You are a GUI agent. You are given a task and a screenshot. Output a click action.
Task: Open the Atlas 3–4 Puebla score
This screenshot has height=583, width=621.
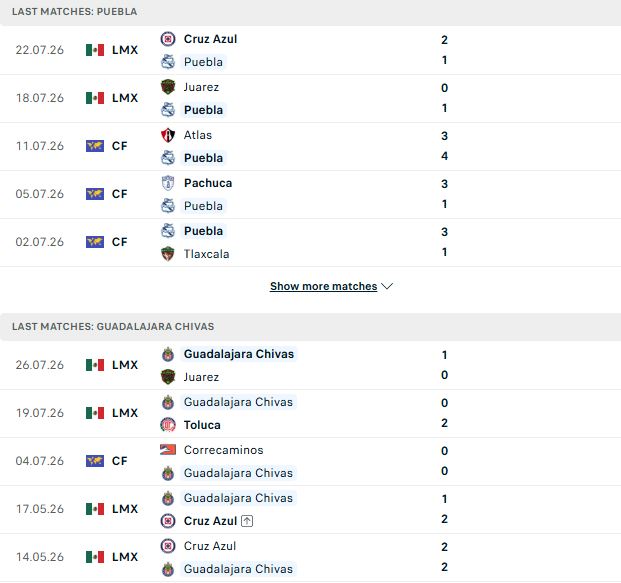pos(444,146)
